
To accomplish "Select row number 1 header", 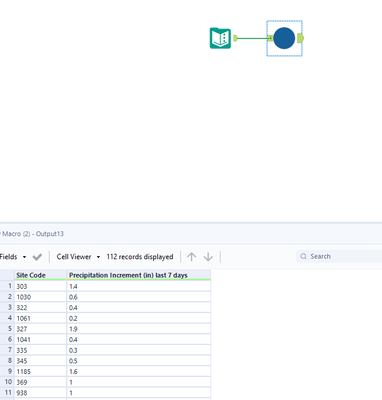I will tap(7, 286).
